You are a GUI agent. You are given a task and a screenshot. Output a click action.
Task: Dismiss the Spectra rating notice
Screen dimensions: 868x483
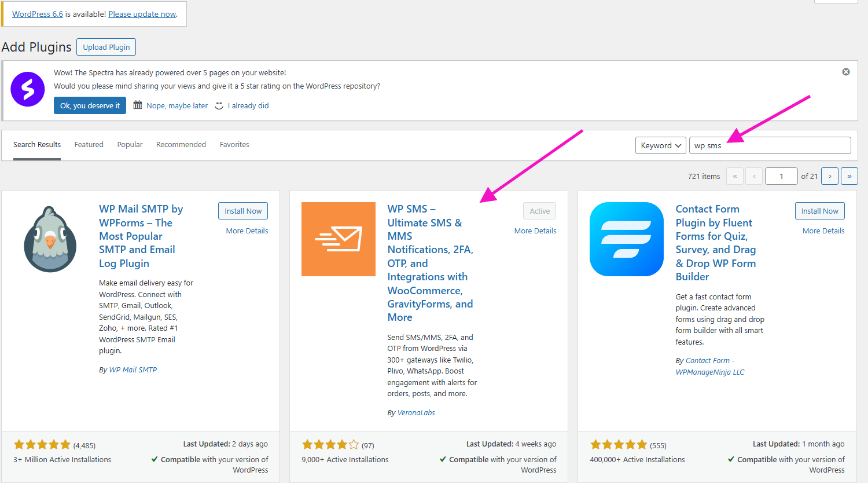(x=846, y=72)
